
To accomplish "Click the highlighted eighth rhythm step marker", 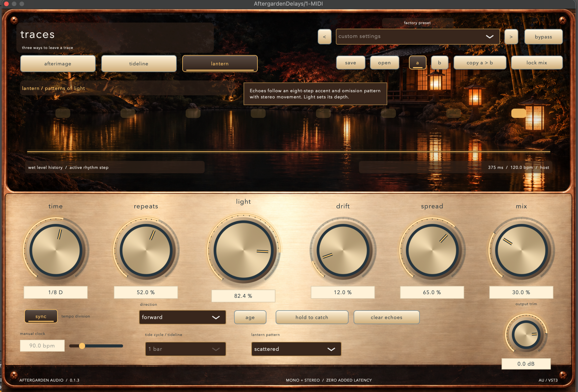I will coord(519,113).
